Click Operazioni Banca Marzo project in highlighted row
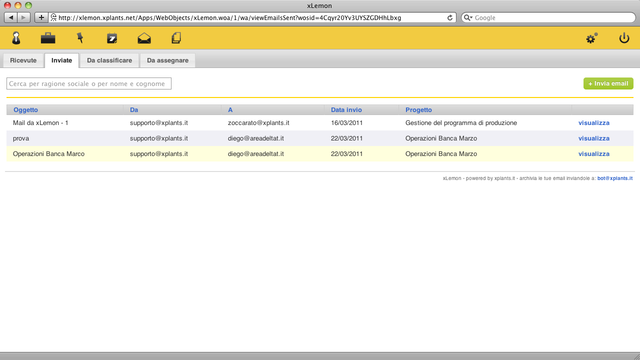Image resolution: width=640 pixels, height=360 pixels. pos(441,154)
